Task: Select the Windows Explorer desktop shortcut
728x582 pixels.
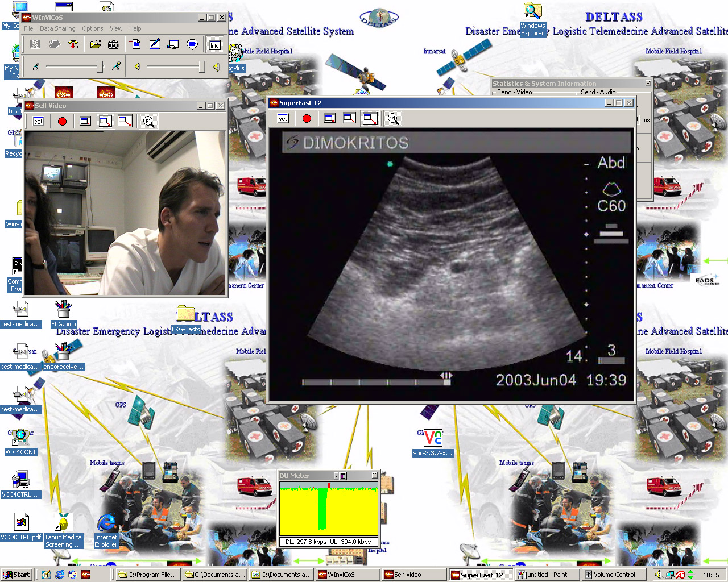Action: pyautogui.click(x=533, y=20)
